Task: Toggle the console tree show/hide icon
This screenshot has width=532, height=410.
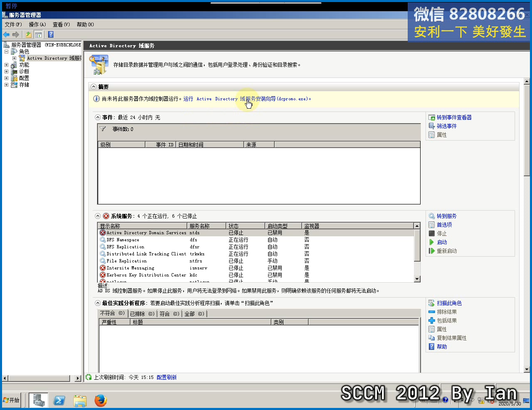Action: (38, 34)
